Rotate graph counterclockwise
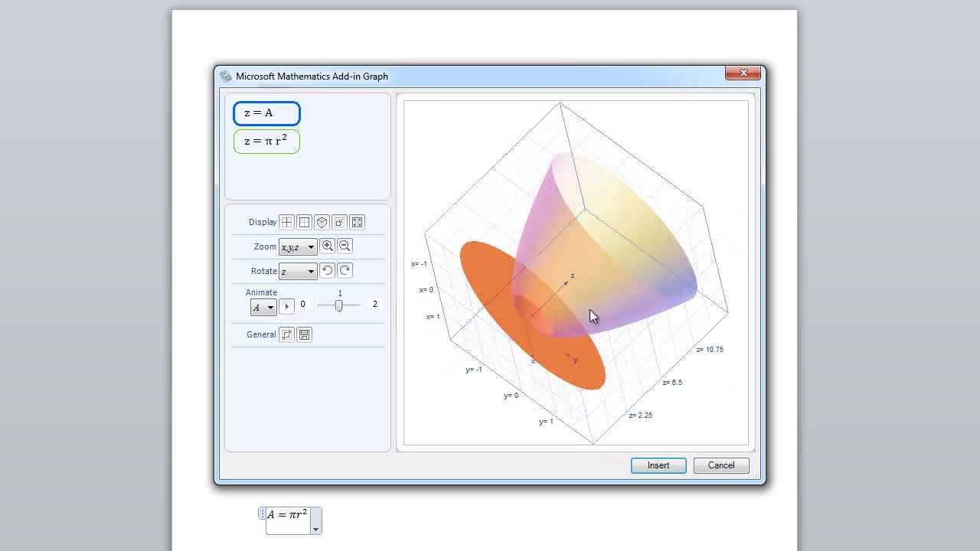This screenshot has width=980, height=551. (327, 270)
